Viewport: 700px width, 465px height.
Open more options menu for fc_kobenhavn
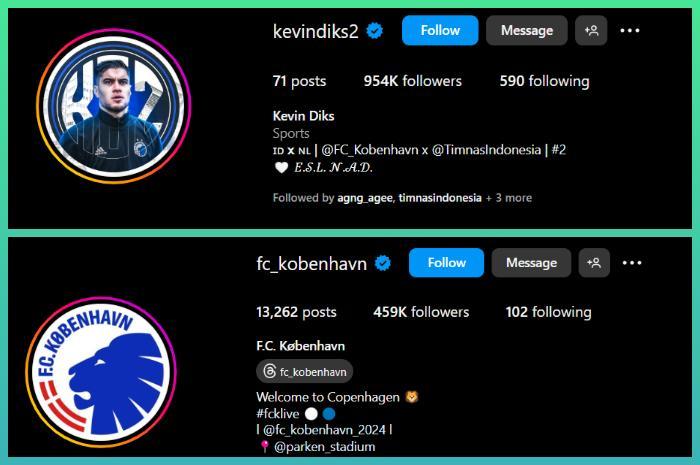[632, 263]
